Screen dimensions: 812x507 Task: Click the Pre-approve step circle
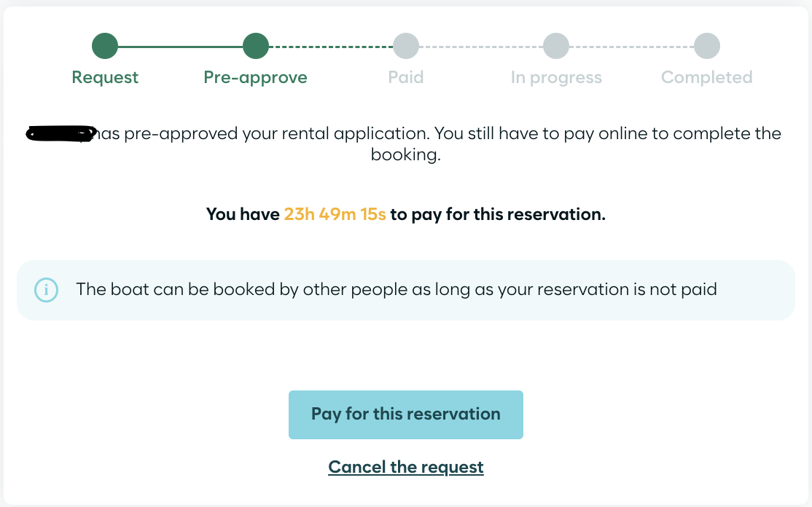pyautogui.click(x=256, y=46)
